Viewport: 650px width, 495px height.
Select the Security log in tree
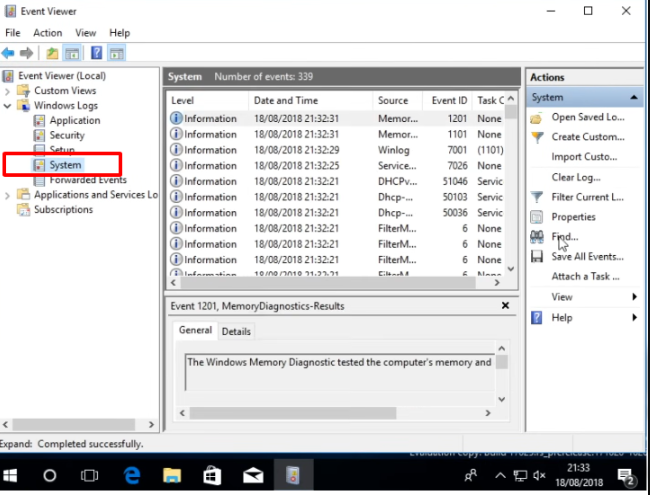pyautogui.click(x=67, y=135)
